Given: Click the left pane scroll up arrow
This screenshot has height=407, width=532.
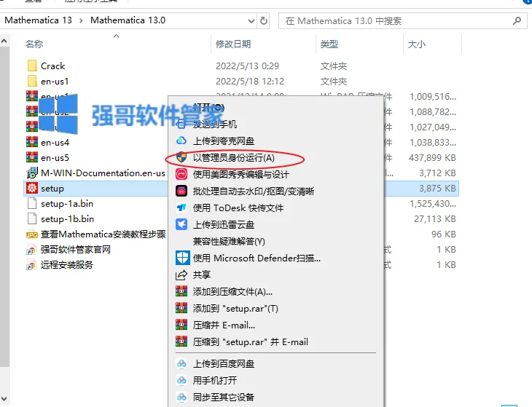Looking at the screenshot, I should [x=4, y=42].
